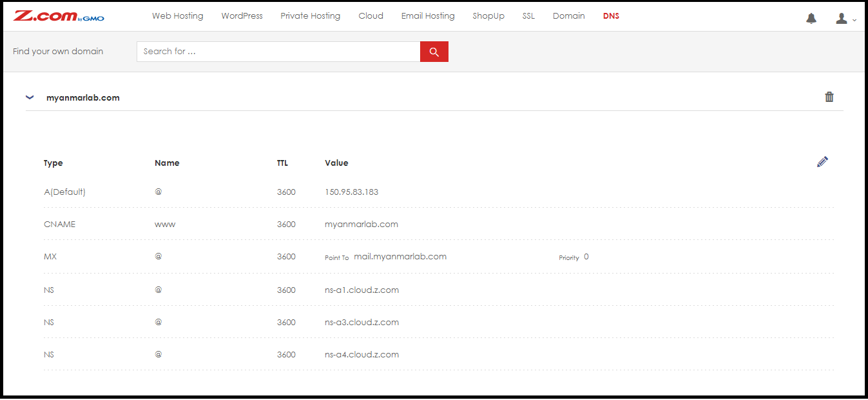The height and width of the screenshot is (400, 868).
Task: Click the A(Default) record type
Action: 64,192
